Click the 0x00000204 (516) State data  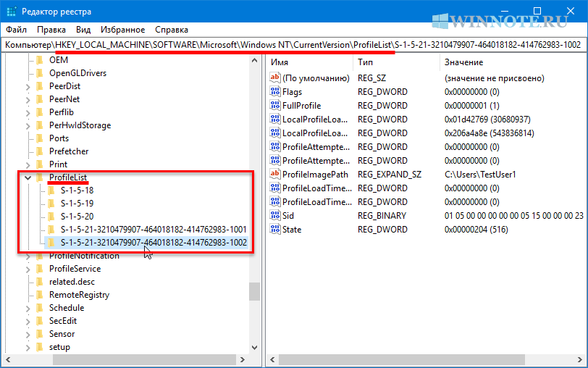[476, 230]
